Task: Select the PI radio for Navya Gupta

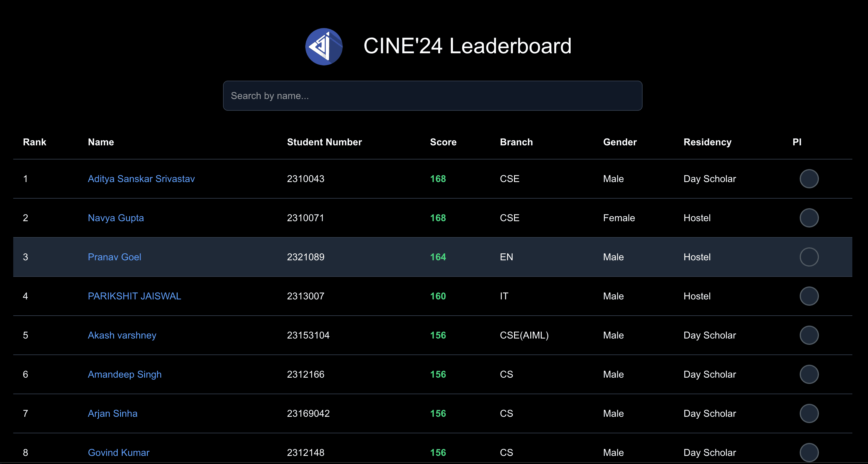Action: click(809, 218)
